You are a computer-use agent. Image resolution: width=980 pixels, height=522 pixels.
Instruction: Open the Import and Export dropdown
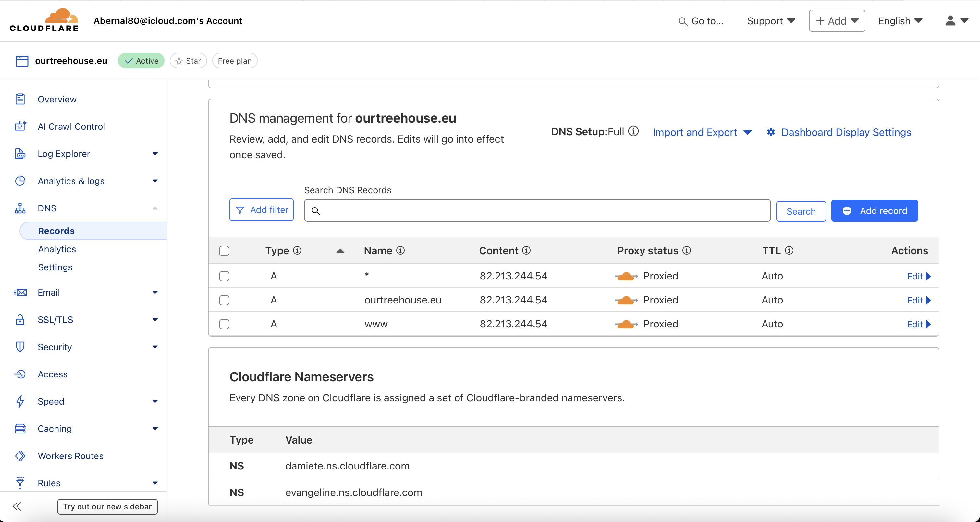coord(702,132)
